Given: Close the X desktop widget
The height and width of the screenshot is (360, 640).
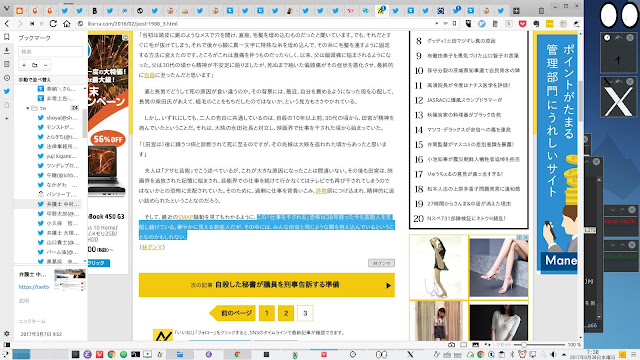Looking at the screenshot, I should (630, 82).
